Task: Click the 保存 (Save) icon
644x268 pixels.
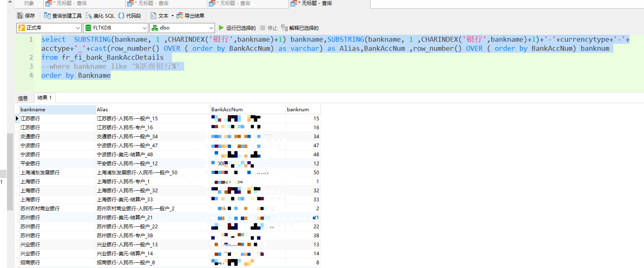Action: 20,16
